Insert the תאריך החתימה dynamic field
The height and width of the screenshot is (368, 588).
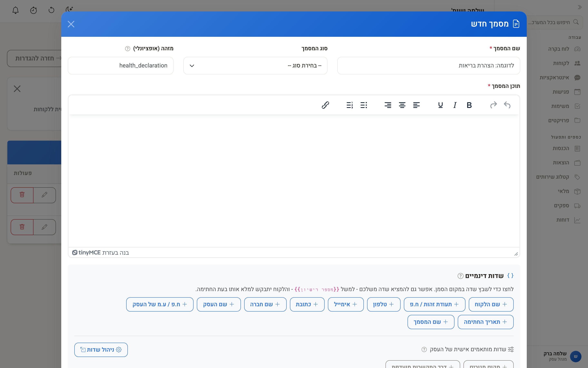click(x=486, y=322)
